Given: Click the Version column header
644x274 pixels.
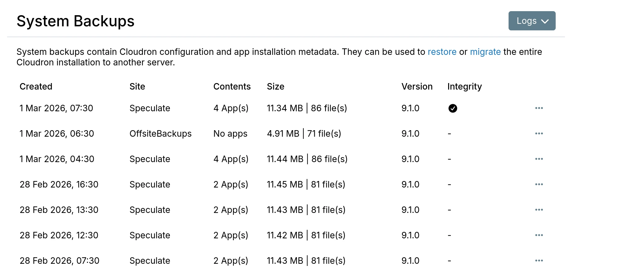Looking at the screenshot, I should click(417, 86).
